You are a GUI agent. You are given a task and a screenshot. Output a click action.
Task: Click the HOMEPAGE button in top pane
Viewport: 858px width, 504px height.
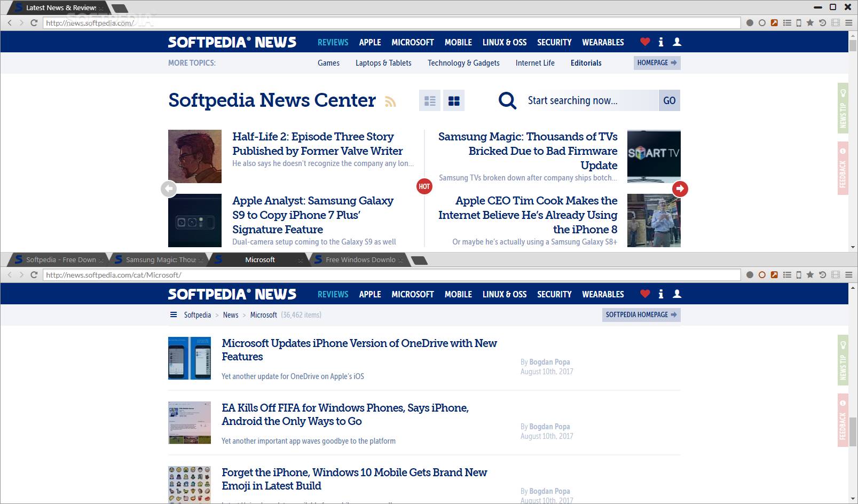tap(657, 62)
